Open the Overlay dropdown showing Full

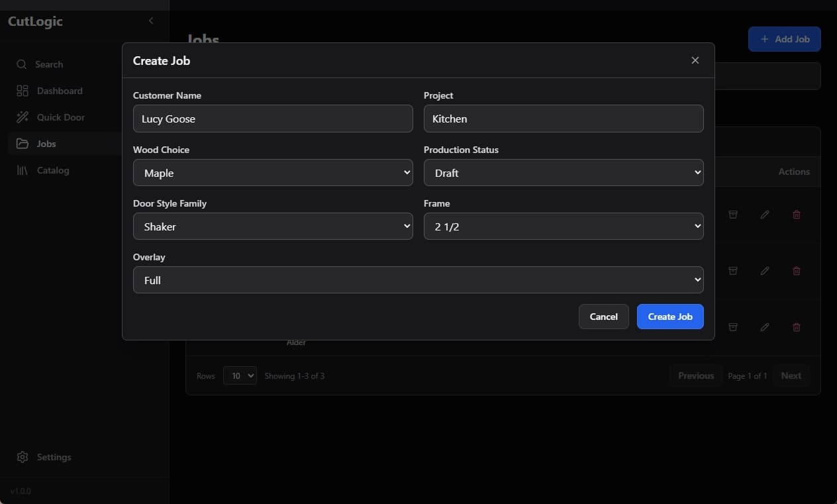pos(418,279)
